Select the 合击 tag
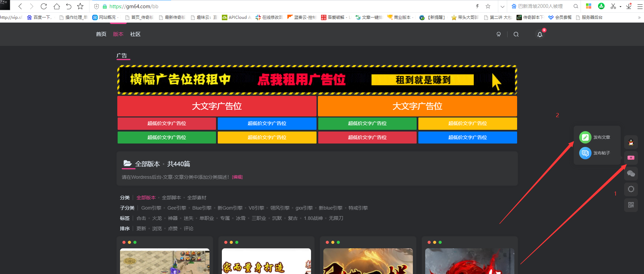 141,218
